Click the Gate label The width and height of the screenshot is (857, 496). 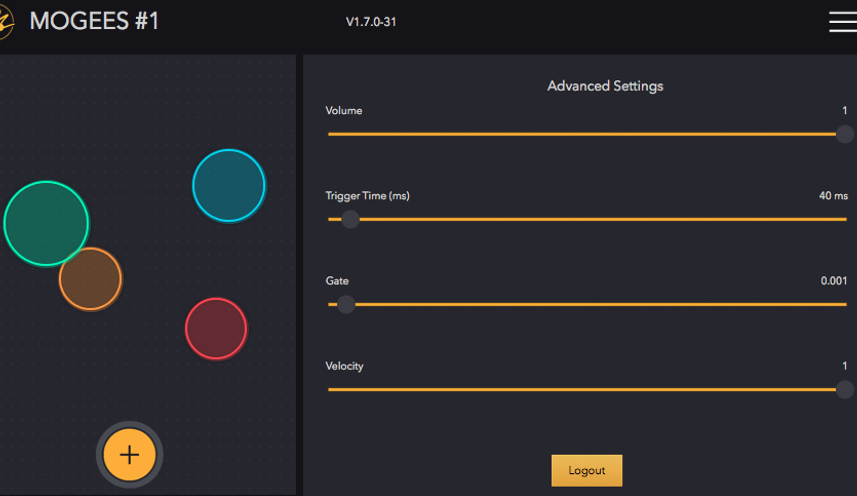[x=337, y=281]
